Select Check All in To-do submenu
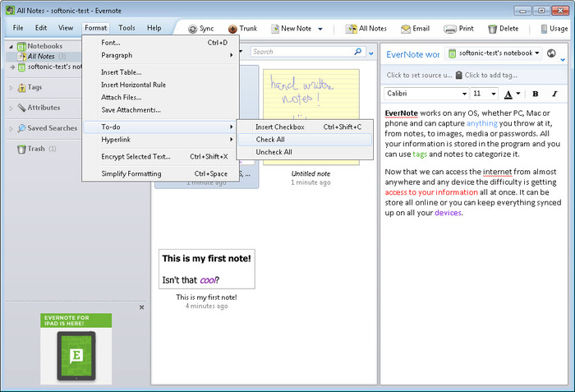 (305, 140)
